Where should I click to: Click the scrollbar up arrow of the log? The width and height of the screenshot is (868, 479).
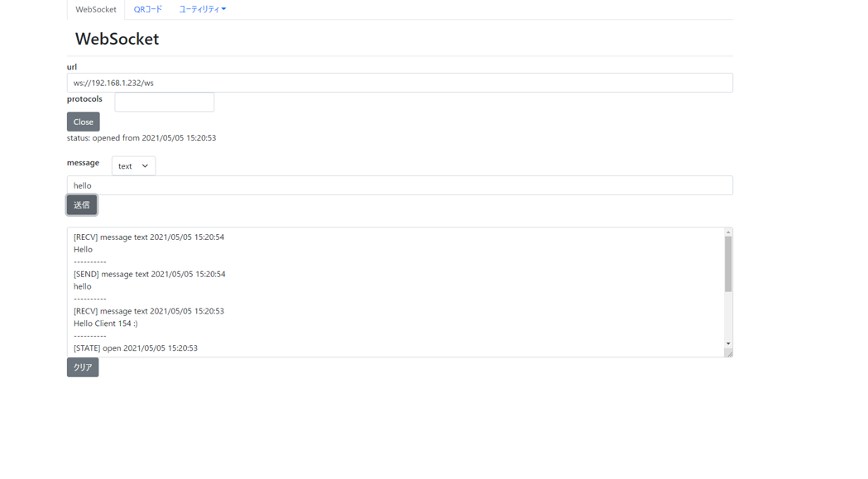pos(727,232)
